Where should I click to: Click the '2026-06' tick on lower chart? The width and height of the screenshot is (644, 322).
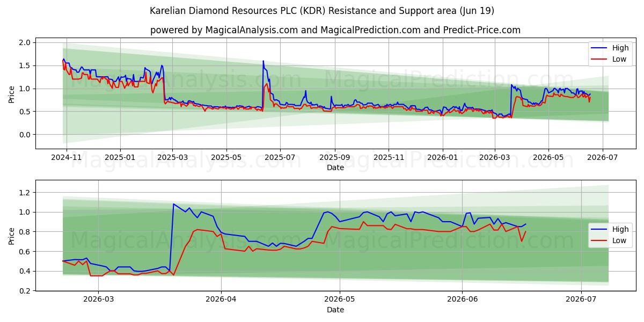[x=463, y=300]
